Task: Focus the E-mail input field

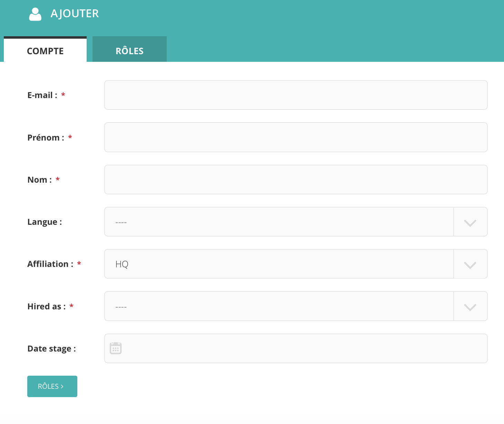Action: pyautogui.click(x=295, y=95)
